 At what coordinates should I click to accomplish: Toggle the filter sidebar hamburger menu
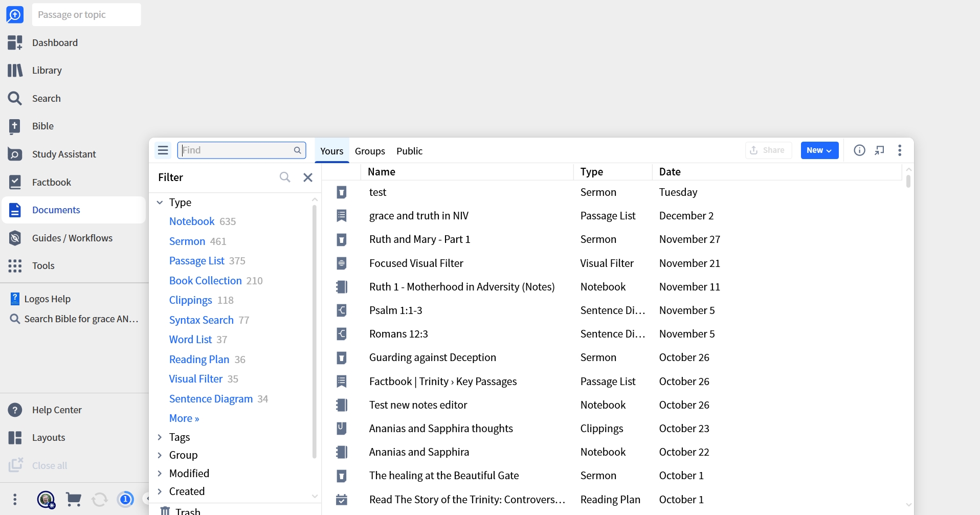163,150
